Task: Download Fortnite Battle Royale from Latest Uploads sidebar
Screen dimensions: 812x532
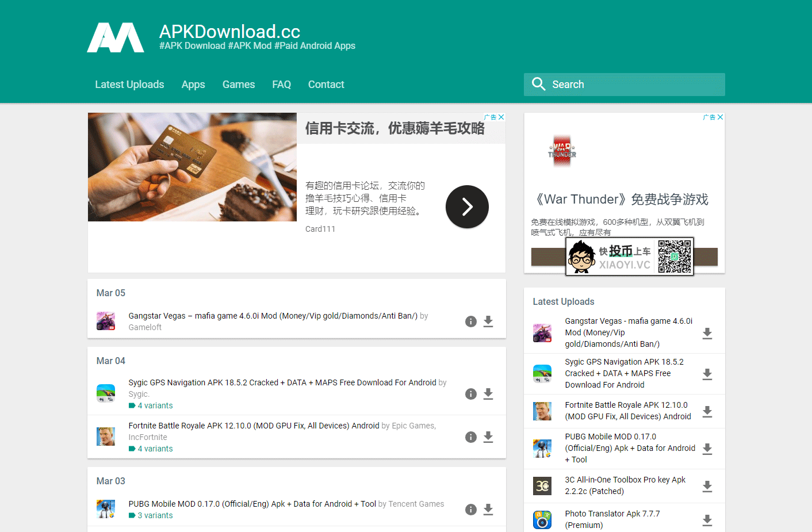Action: coord(707,412)
